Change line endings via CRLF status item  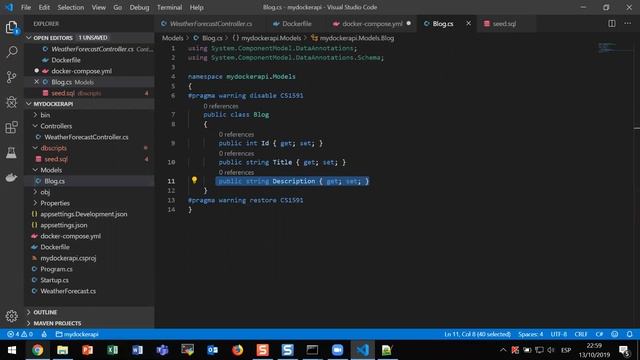580,334
